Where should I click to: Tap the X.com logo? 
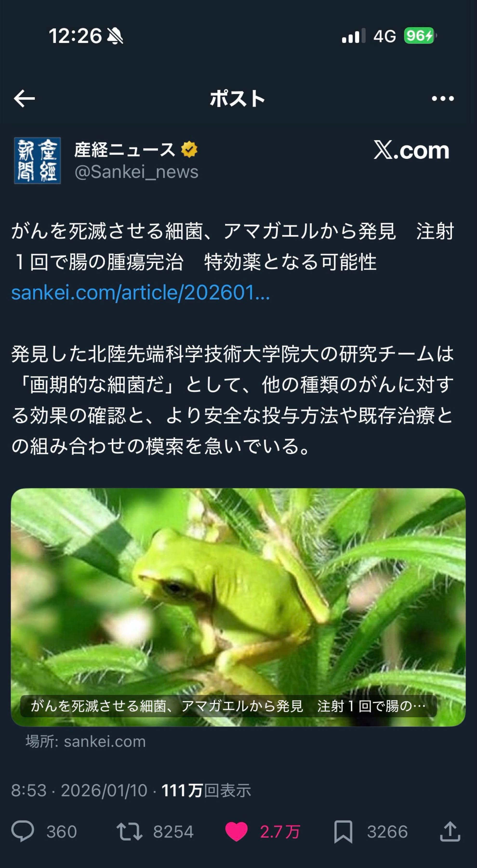[x=411, y=150]
